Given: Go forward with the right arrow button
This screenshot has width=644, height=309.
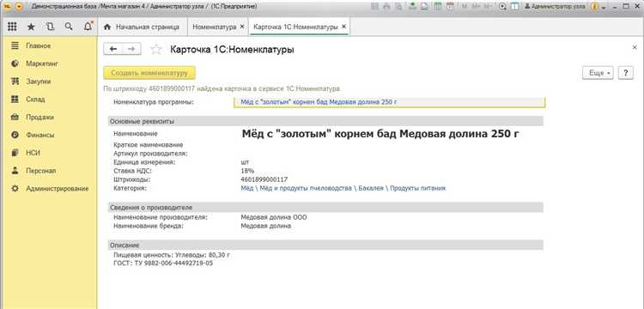Looking at the screenshot, I should coord(132,49).
